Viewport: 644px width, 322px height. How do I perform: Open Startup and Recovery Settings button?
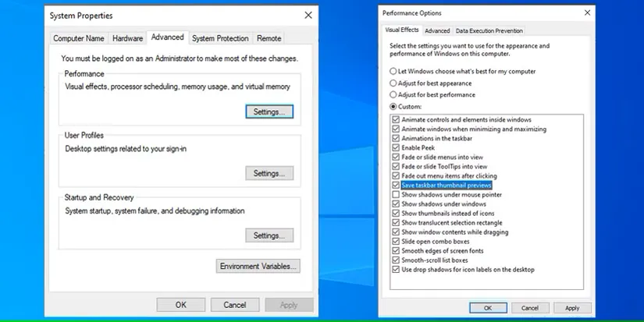click(269, 235)
